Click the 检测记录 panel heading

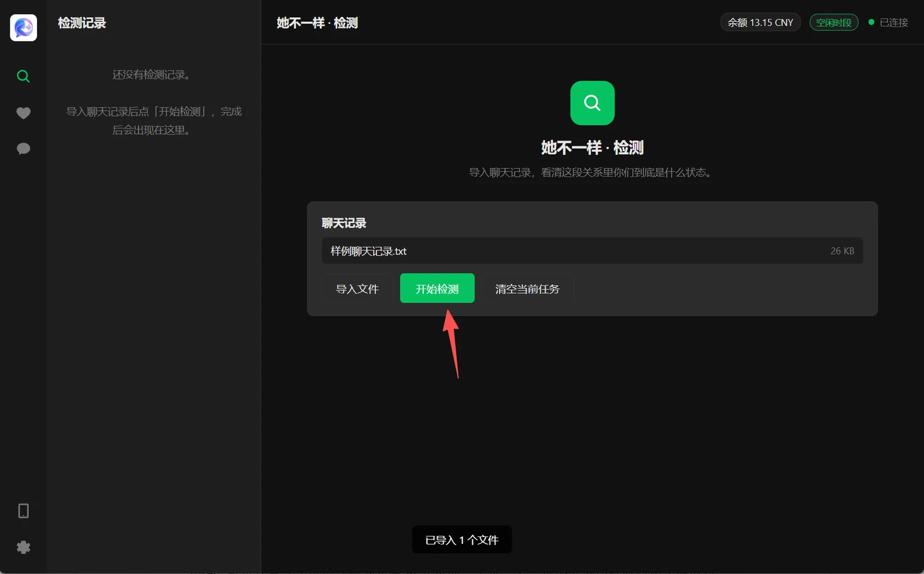[82, 23]
